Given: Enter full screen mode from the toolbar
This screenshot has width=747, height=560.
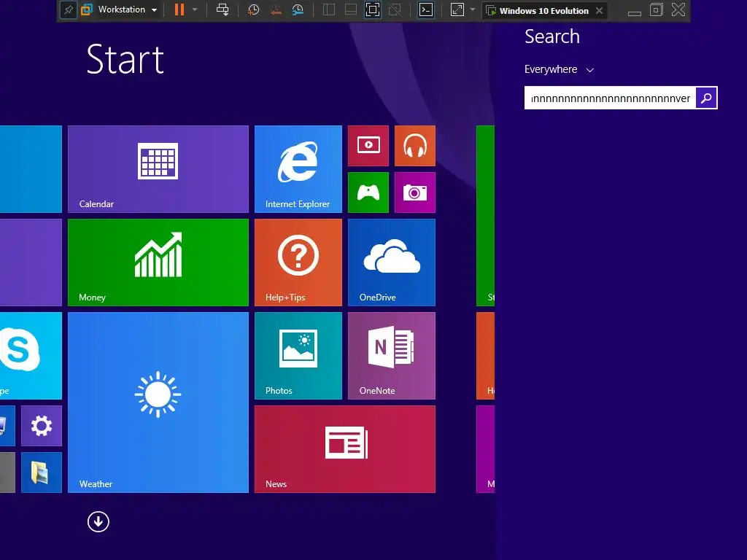Looking at the screenshot, I should [373, 9].
